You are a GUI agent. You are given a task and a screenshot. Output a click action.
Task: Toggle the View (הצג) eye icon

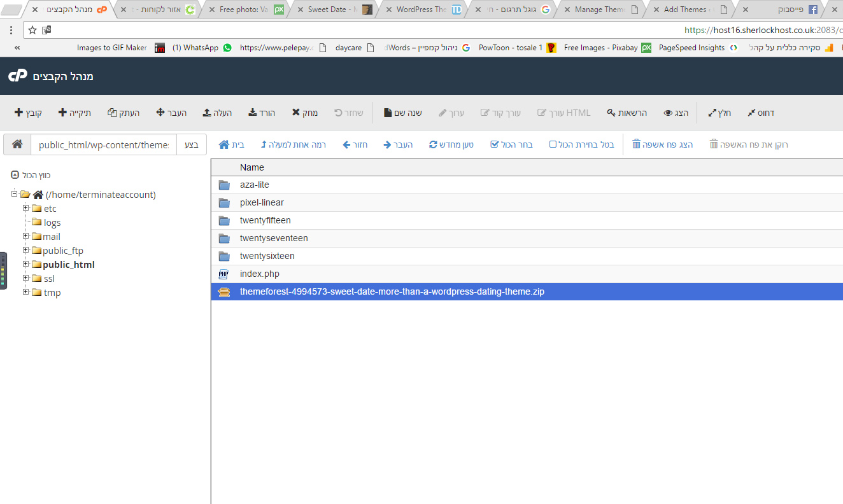click(x=668, y=113)
